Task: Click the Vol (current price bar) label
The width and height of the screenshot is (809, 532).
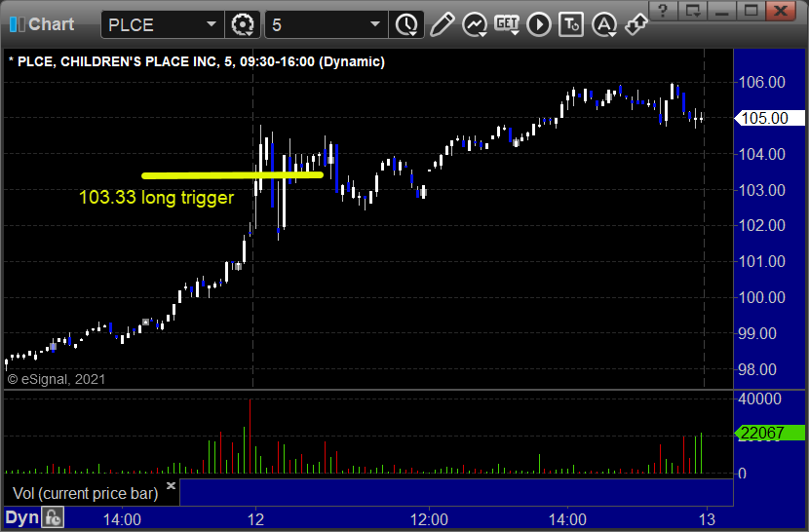Action: pyautogui.click(x=86, y=493)
